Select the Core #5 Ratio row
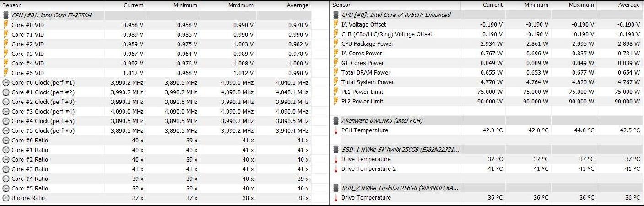 (30, 189)
